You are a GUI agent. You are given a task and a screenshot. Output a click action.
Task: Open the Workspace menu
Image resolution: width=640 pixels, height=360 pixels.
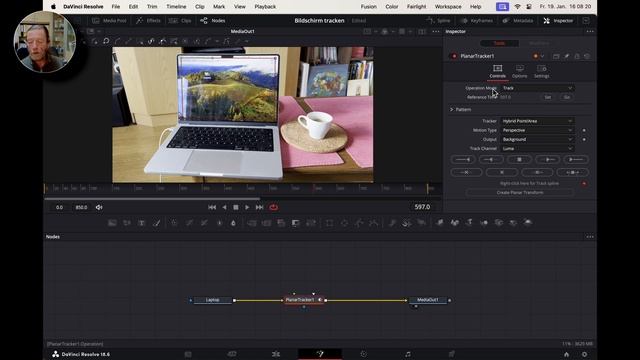pyautogui.click(x=448, y=7)
